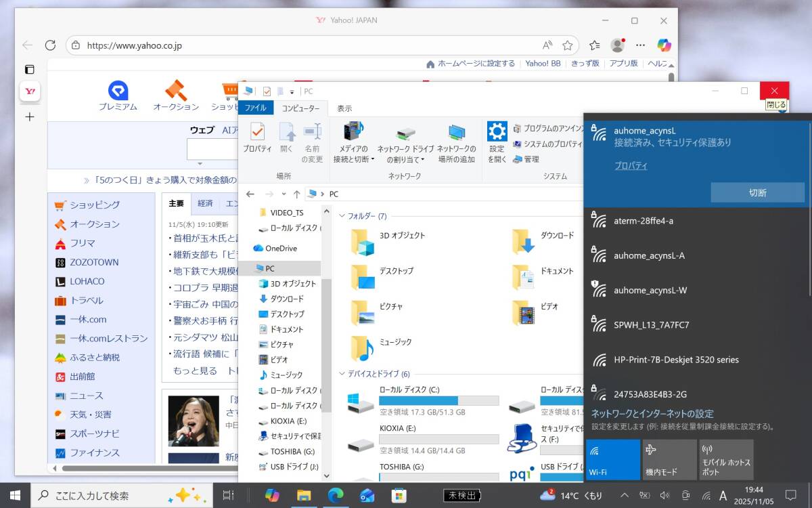Open 設定を開く gear icon in ribbon
Viewport: 812px width, 508px height.
pyautogui.click(x=497, y=142)
